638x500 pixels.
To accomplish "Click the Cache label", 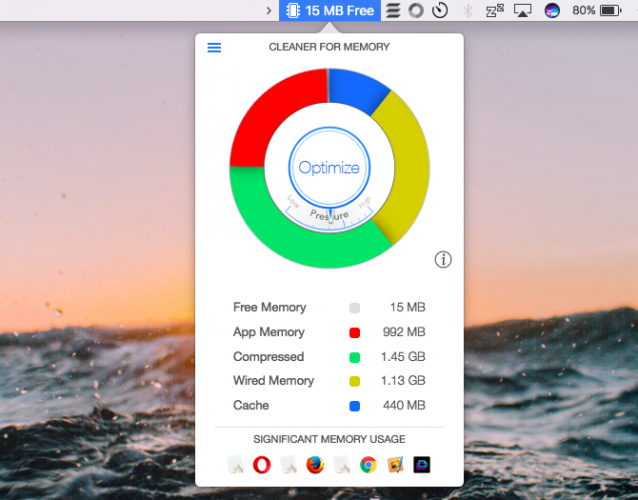I will pos(251,405).
